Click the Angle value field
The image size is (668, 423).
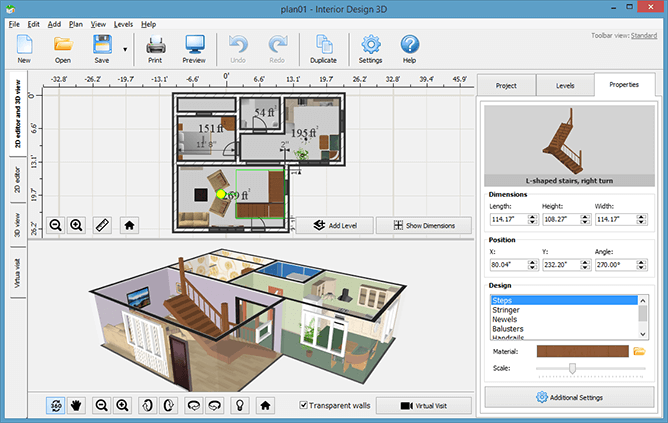coord(616,265)
